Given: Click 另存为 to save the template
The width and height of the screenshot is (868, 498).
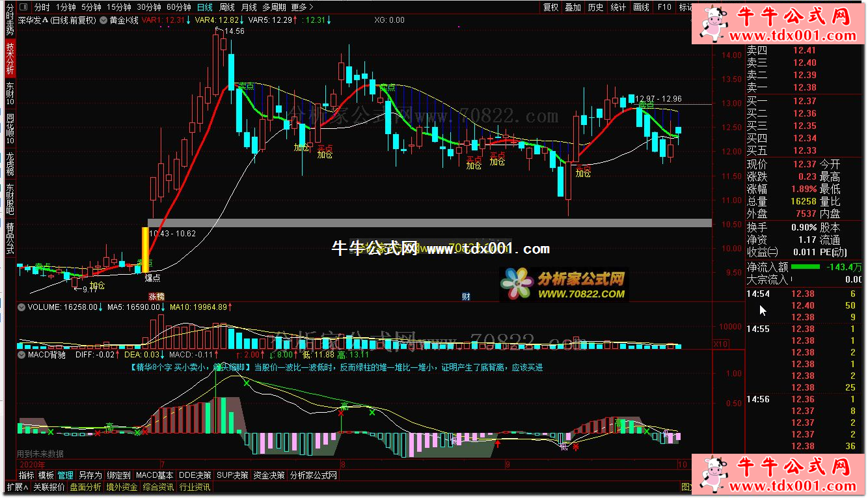Looking at the screenshot, I should point(90,475).
